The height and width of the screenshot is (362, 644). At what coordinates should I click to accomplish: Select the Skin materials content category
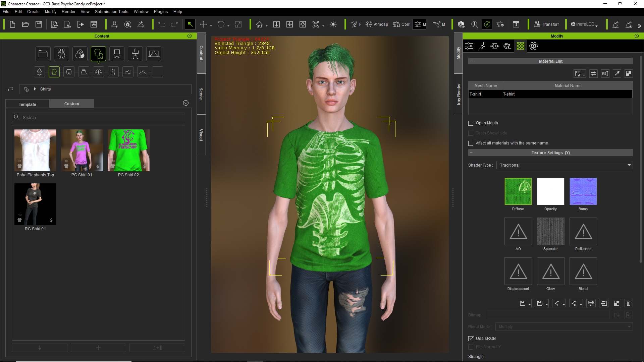[80, 54]
